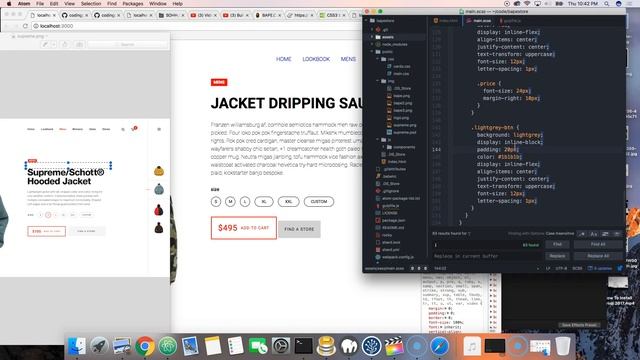
Task: Collapse the public folder in Atom tree
Action: [372, 52]
